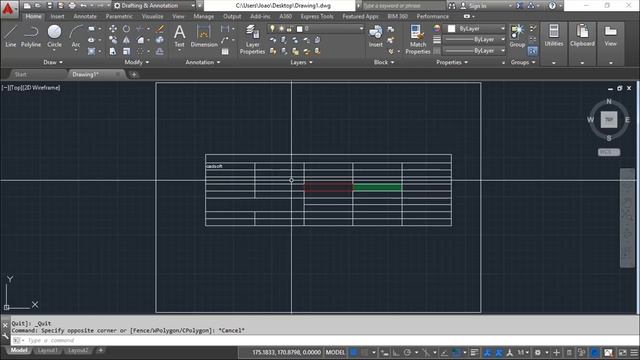Open Layer Properties manager
Image resolution: width=640 pixels, height=360 pixels.
tap(252, 40)
